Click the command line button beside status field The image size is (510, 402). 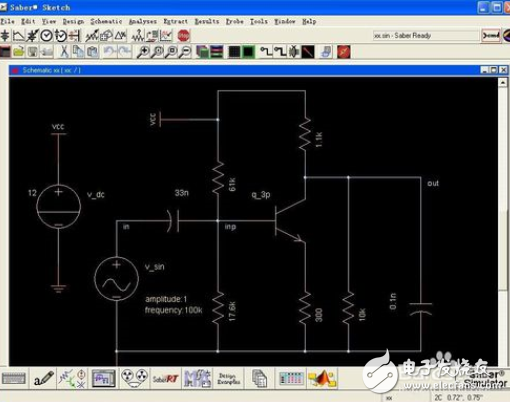(491, 35)
